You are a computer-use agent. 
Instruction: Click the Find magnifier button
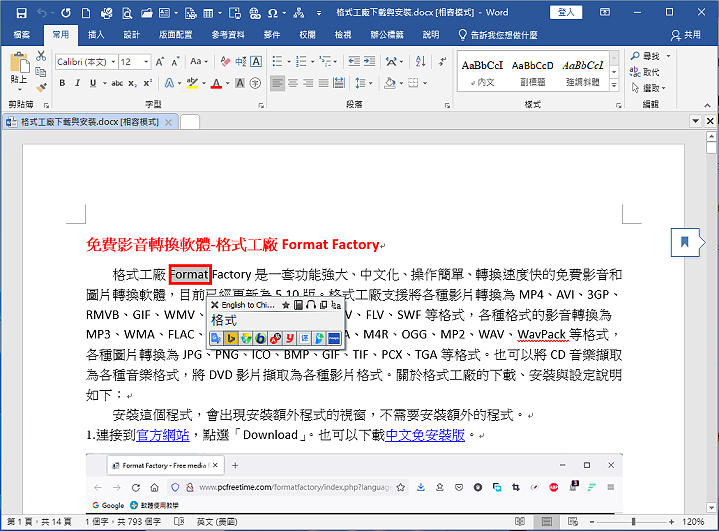pos(645,56)
